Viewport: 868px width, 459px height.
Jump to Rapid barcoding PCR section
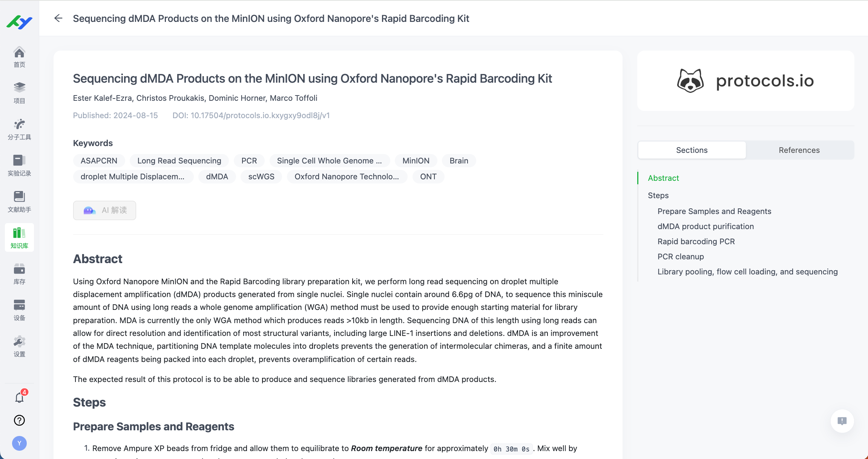click(696, 242)
